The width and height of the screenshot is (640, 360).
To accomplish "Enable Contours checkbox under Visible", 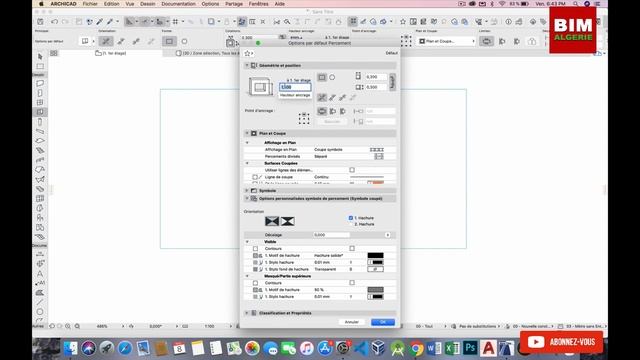I will click(x=352, y=248).
